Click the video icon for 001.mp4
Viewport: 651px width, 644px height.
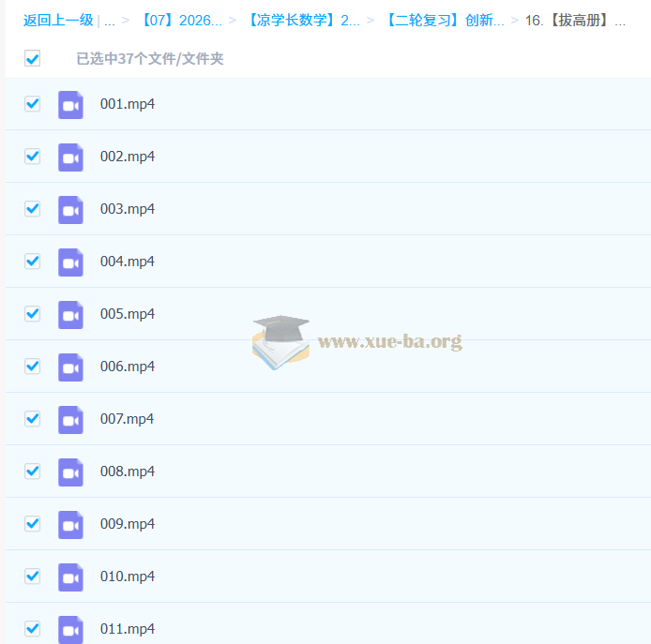pyautogui.click(x=70, y=104)
